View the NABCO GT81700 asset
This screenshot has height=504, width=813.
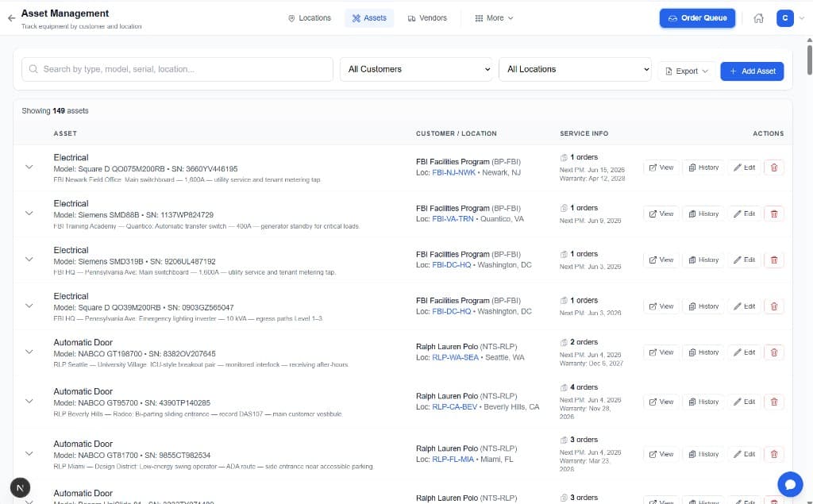coord(661,454)
